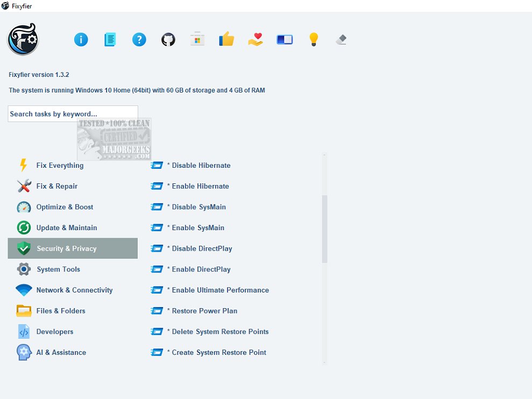Click the icon beside Disable DirectPlay

pyautogui.click(x=157, y=248)
